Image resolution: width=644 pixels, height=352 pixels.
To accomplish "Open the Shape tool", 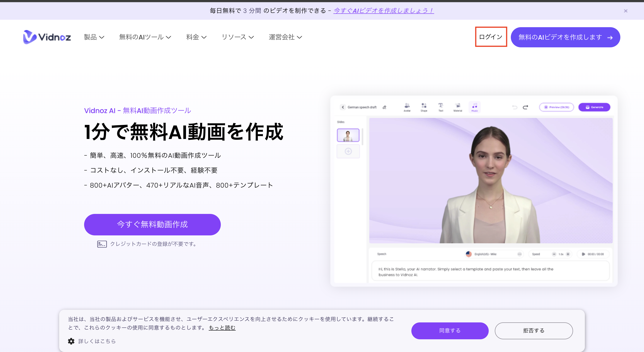I will pyautogui.click(x=424, y=107).
